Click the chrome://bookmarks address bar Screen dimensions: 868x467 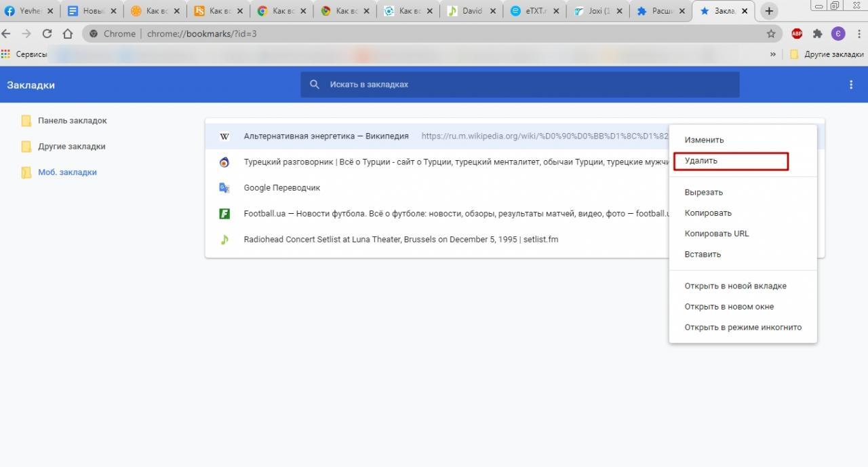(431, 34)
